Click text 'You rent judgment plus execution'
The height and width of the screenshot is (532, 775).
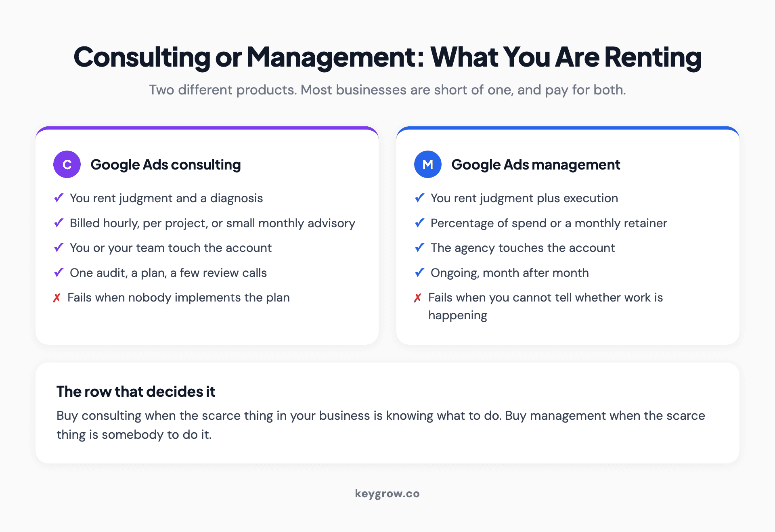point(524,198)
